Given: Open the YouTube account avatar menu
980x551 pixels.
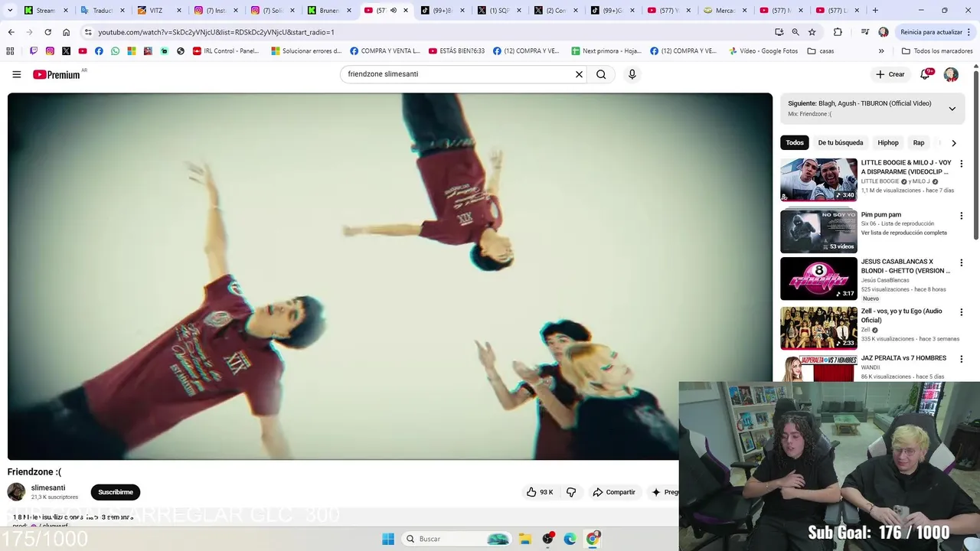Looking at the screenshot, I should [x=951, y=74].
